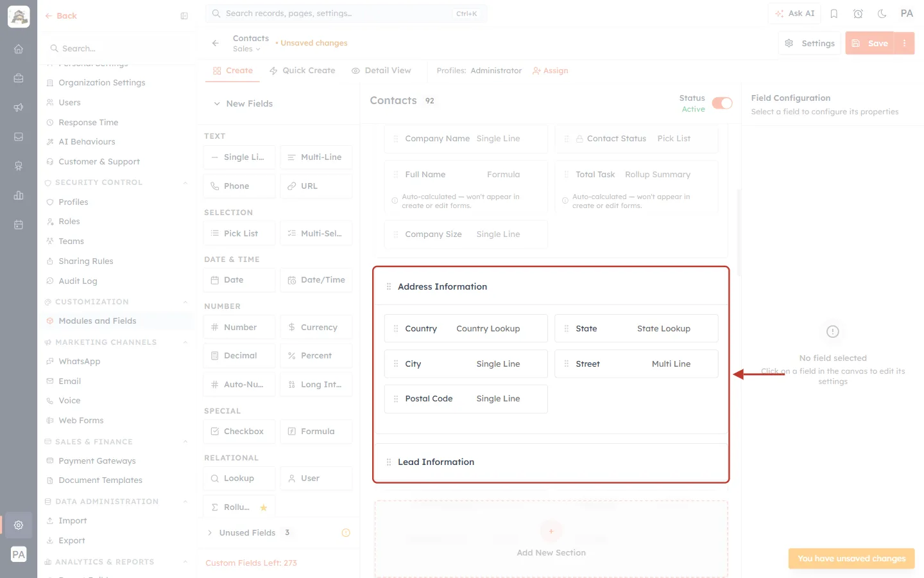
Task: Select the Street field card
Action: tap(637, 363)
